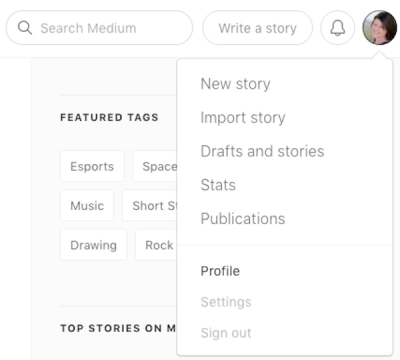Open Drafts and stories
The width and height of the screenshot is (400, 360).
262,151
